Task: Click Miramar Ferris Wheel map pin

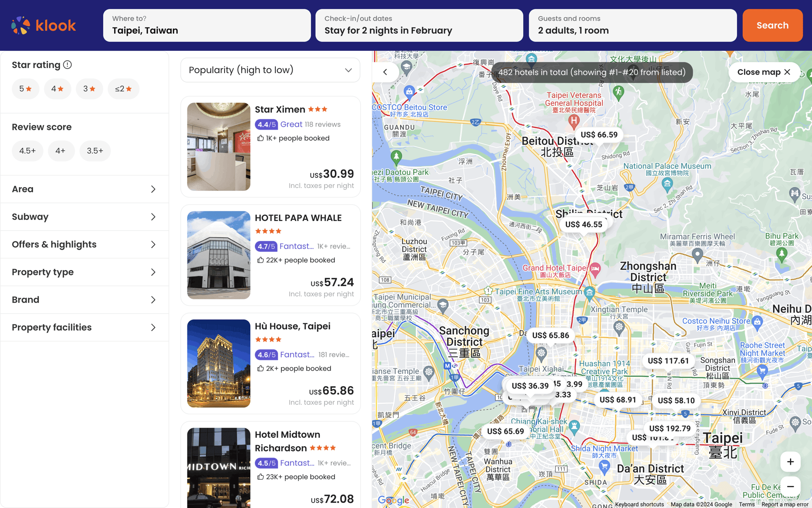Action: point(697,255)
